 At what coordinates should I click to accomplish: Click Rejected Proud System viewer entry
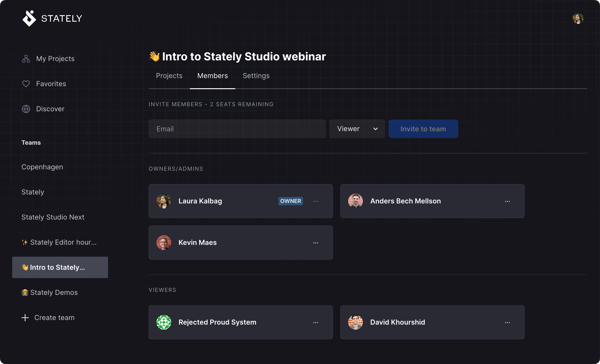240,322
